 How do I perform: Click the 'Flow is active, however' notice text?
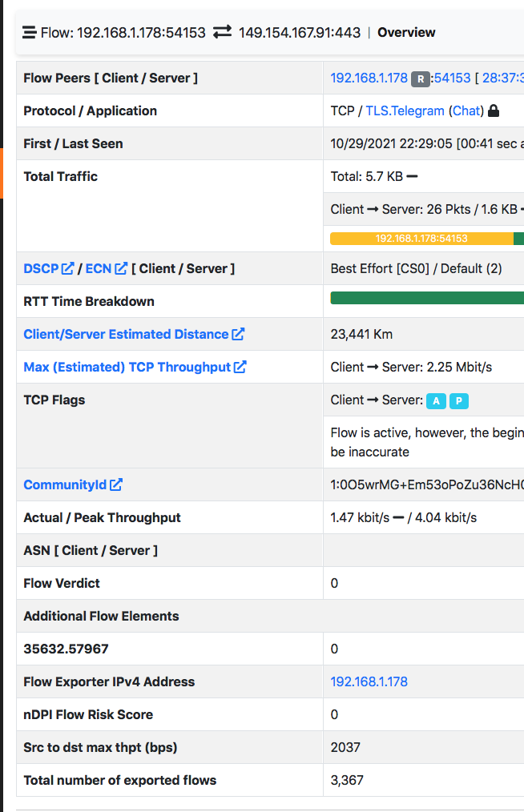pos(427,442)
